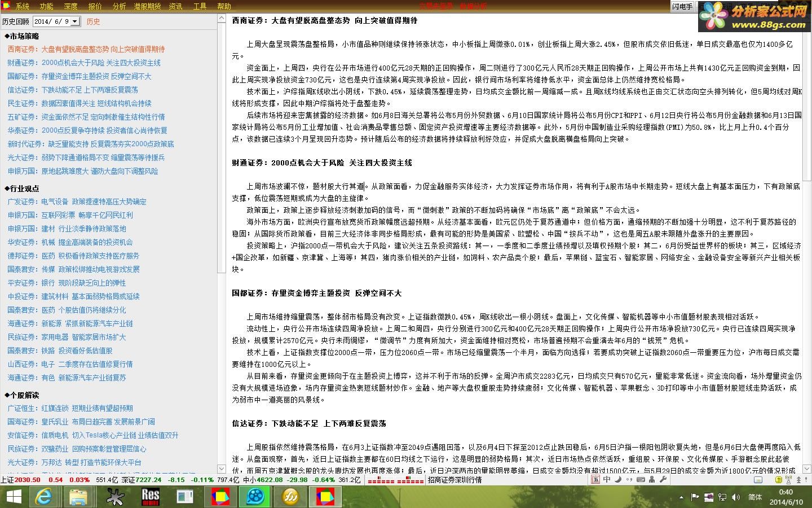Open 新时代证券 缺乏量能支持 article

91,144
